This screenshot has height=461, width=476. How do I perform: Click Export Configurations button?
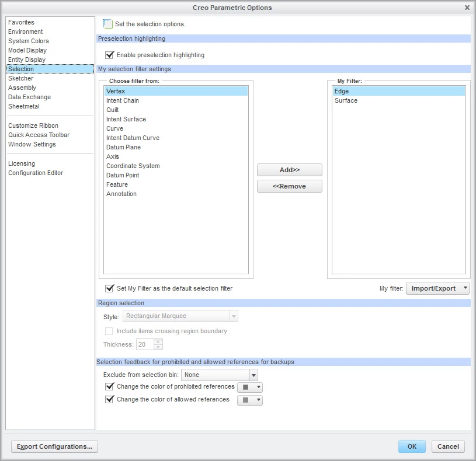(x=55, y=446)
